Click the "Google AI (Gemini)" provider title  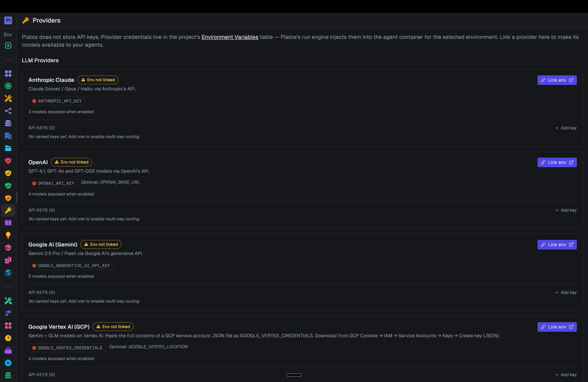pos(53,245)
